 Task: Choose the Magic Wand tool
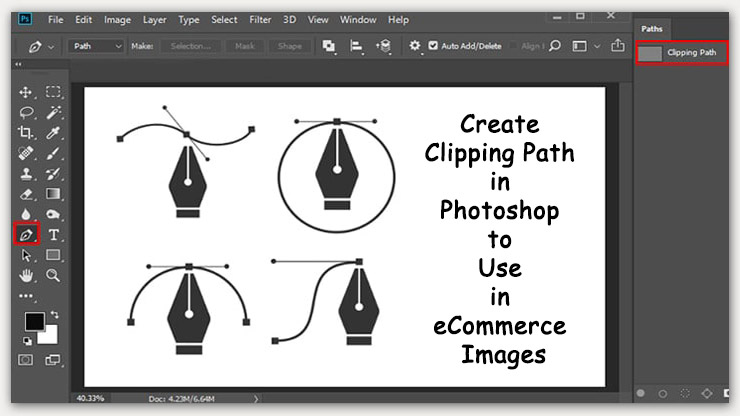pos(54,112)
